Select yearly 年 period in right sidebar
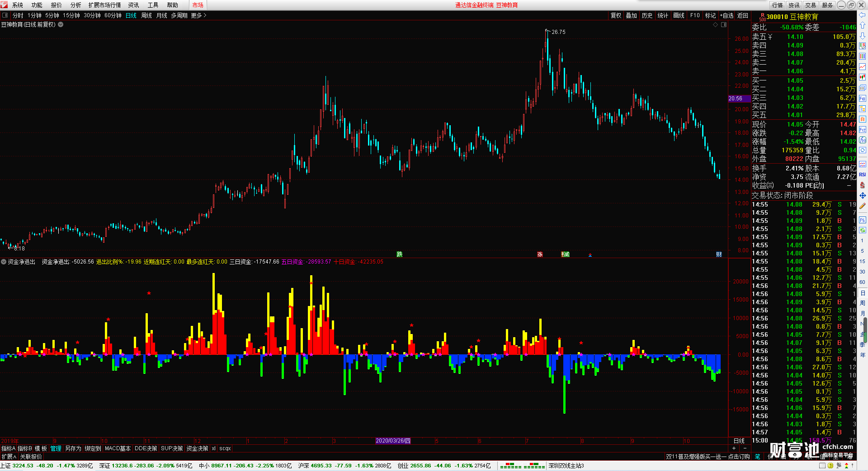This screenshot has height=471, width=868. [863, 355]
